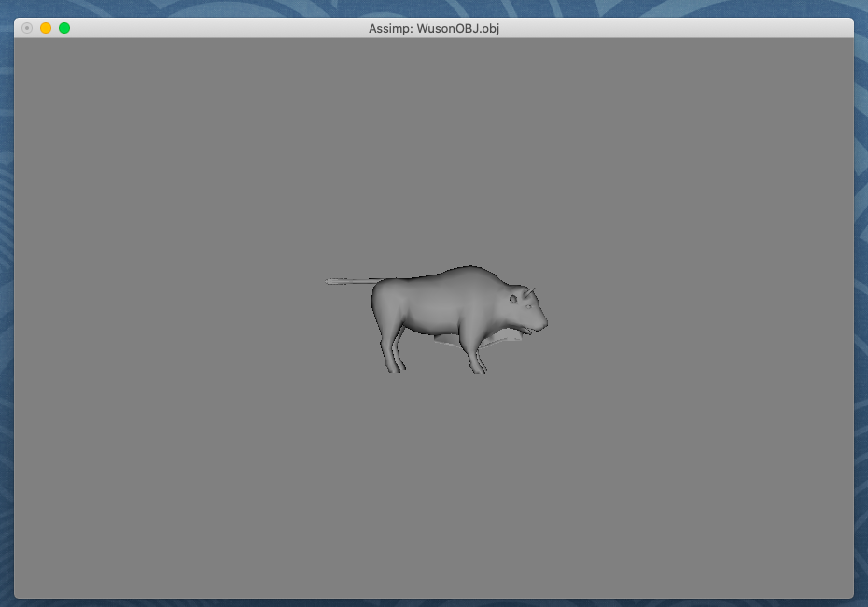Click the rendered bull 3D model
The width and height of the screenshot is (868, 607).
click(x=436, y=319)
